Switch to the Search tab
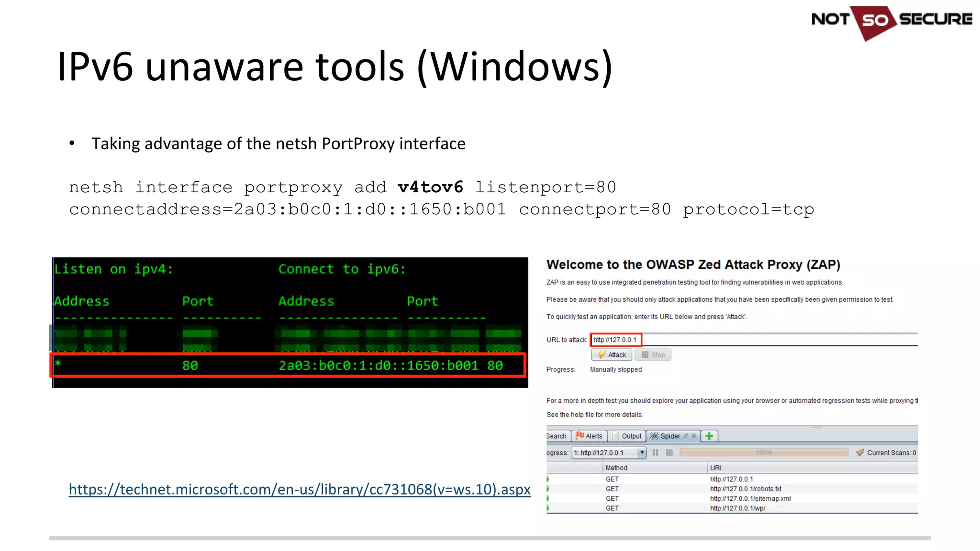The width and height of the screenshot is (980, 551). point(558,436)
